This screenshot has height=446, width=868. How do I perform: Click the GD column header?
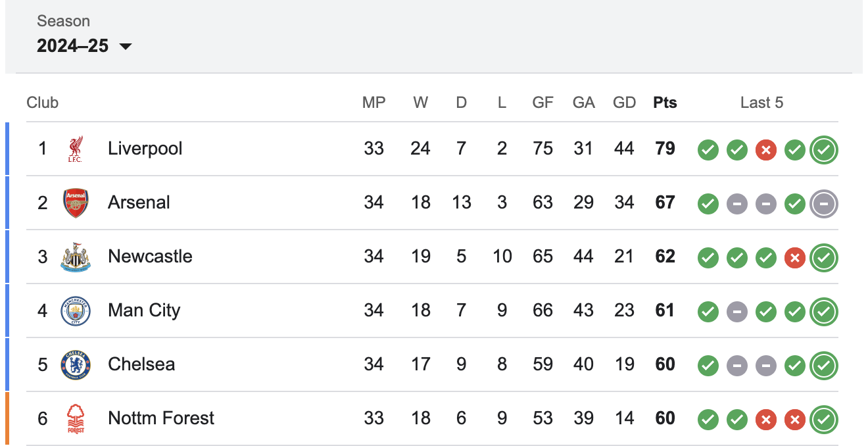click(x=624, y=103)
